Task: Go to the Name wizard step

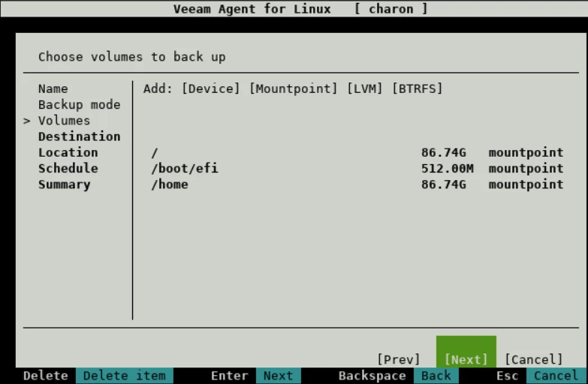Action: click(53, 88)
